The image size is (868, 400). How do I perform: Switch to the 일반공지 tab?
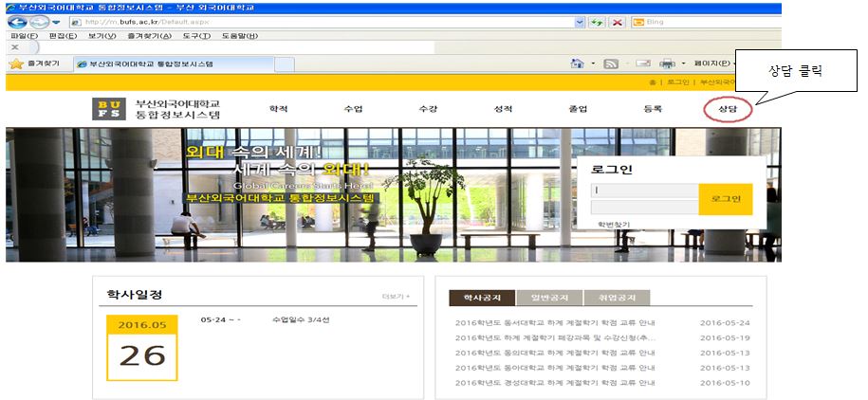click(548, 298)
